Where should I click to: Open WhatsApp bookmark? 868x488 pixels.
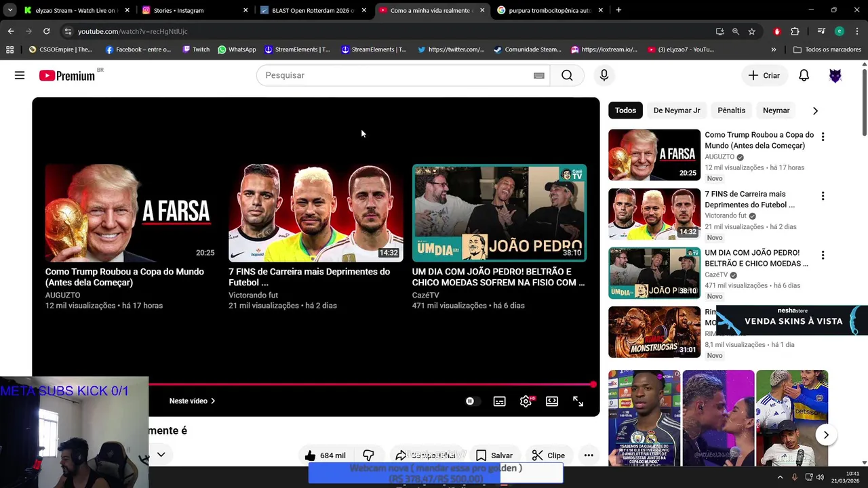tap(237, 49)
